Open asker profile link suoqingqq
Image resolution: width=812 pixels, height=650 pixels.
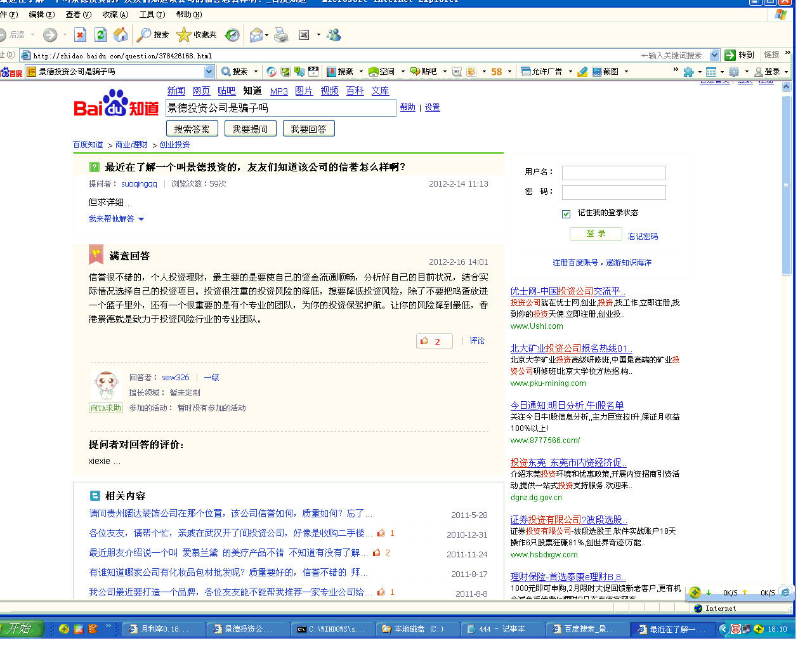[x=139, y=184]
